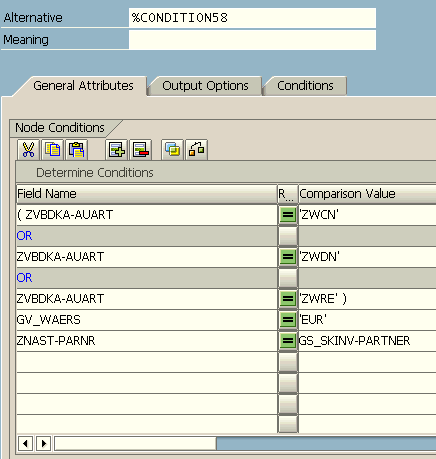This screenshot has width=436, height=459.
Task: Click the Cut (scissors) icon
Action: (28, 149)
